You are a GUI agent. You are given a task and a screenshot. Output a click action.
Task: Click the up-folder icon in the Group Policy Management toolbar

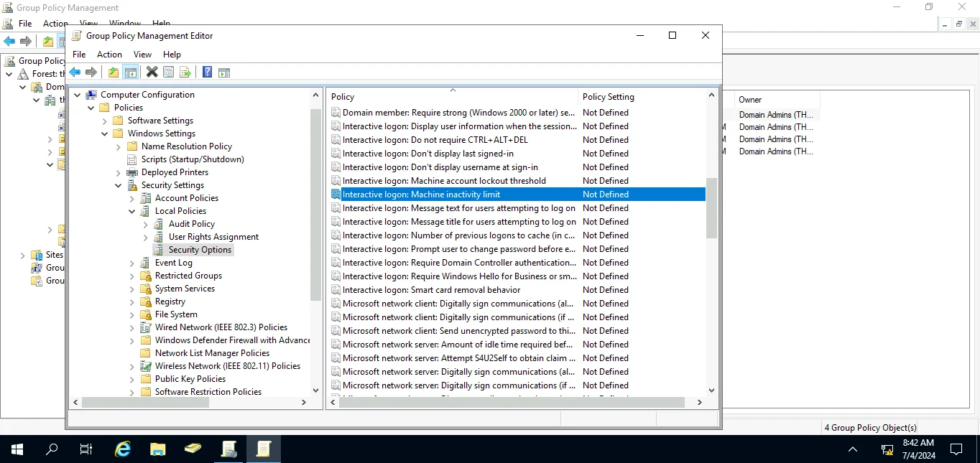coord(48,41)
